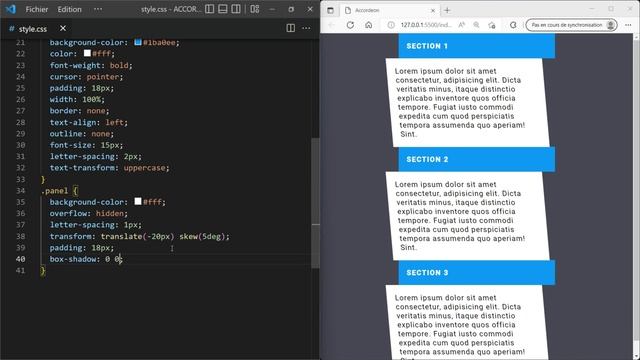Image resolution: width=640 pixels, height=360 pixels.
Task: Split the editor to the right
Action: click(x=290, y=28)
